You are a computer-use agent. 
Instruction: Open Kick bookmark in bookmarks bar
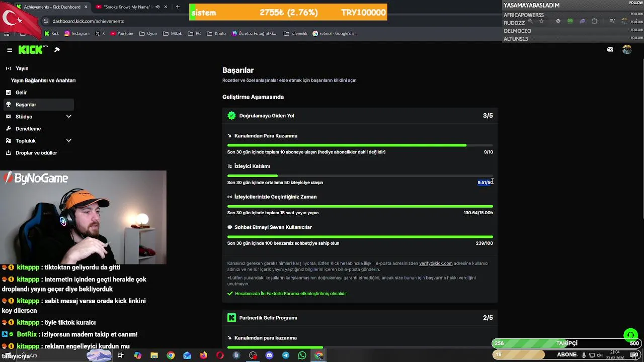pyautogui.click(x=52, y=34)
